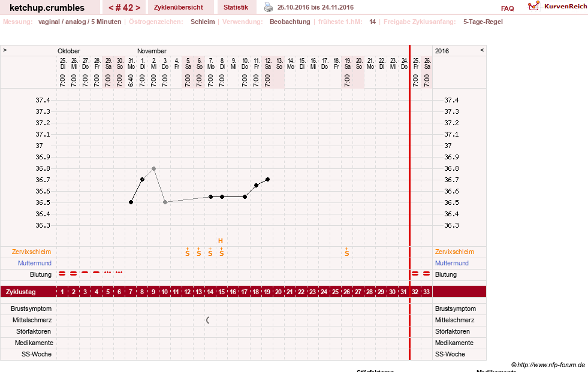Click the Schleim setting value
This screenshot has width=588, height=372.
[203, 22]
